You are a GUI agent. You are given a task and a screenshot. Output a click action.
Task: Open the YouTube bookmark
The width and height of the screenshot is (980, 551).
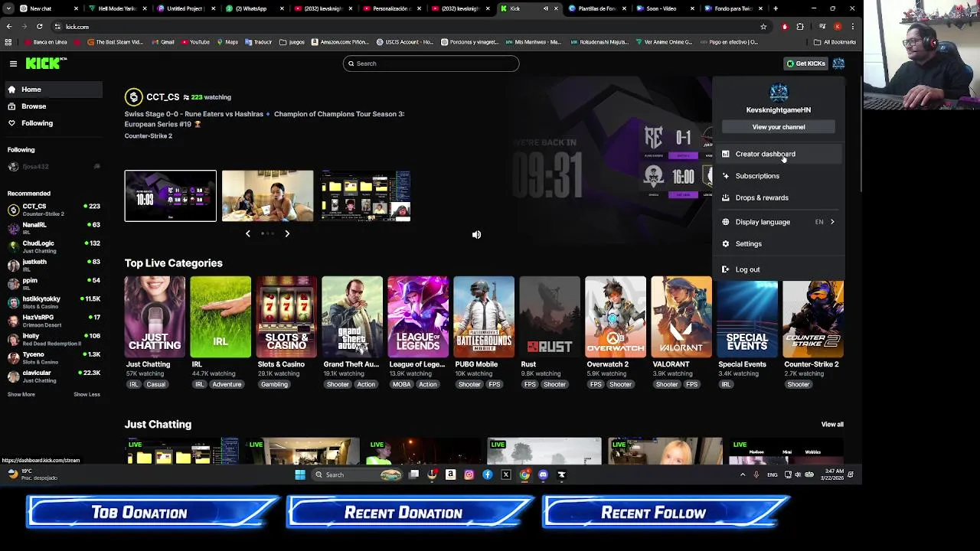click(x=194, y=42)
